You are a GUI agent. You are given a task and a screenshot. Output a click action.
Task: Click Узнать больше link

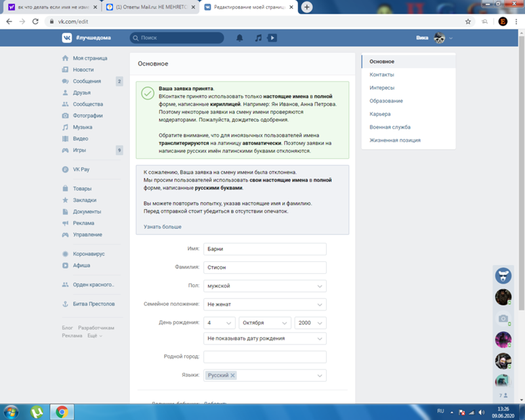(162, 227)
